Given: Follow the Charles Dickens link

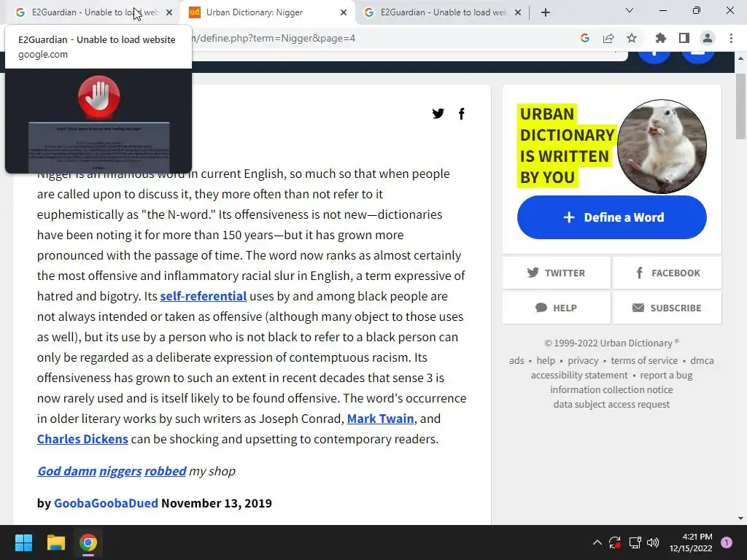Looking at the screenshot, I should [82, 439].
